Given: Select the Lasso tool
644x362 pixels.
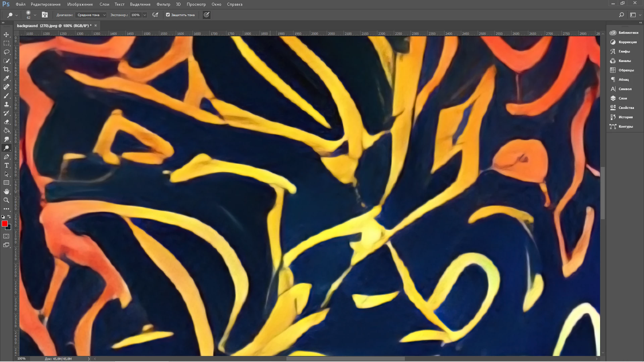Looking at the screenshot, I should pos(6,52).
